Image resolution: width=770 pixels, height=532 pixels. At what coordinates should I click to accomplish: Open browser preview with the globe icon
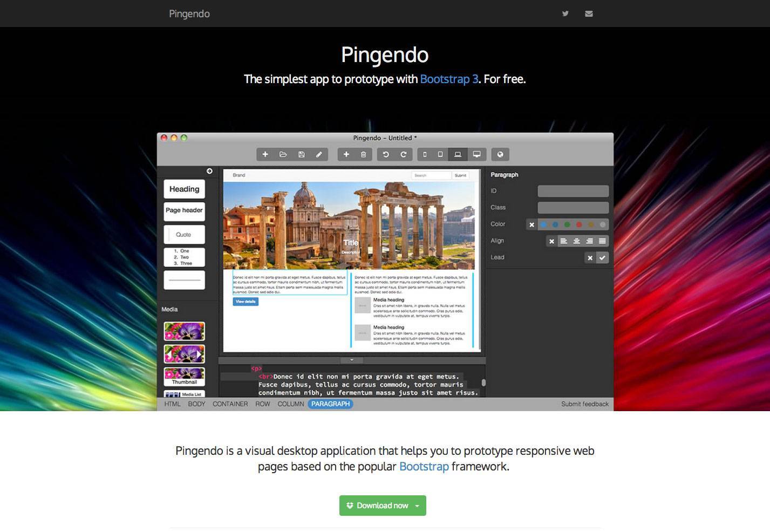point(500,154)
